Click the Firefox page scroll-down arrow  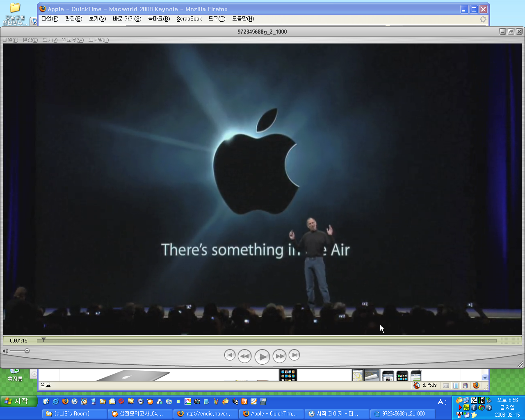pos(485,377)
